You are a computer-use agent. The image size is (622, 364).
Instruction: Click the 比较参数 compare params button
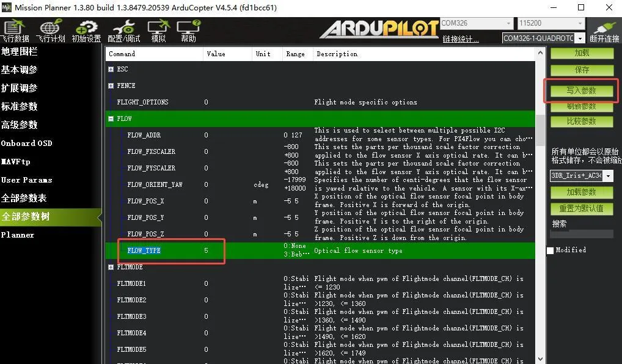click(x=582, y=122)
